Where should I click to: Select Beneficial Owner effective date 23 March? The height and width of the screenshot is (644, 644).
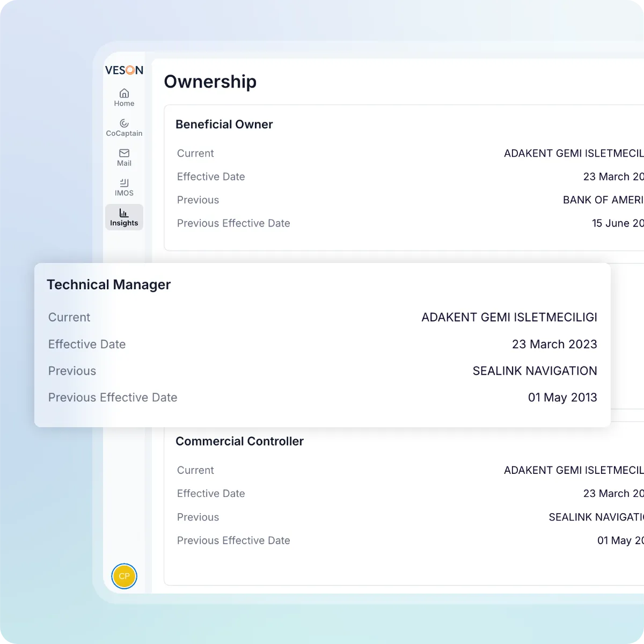pos(613,177)
